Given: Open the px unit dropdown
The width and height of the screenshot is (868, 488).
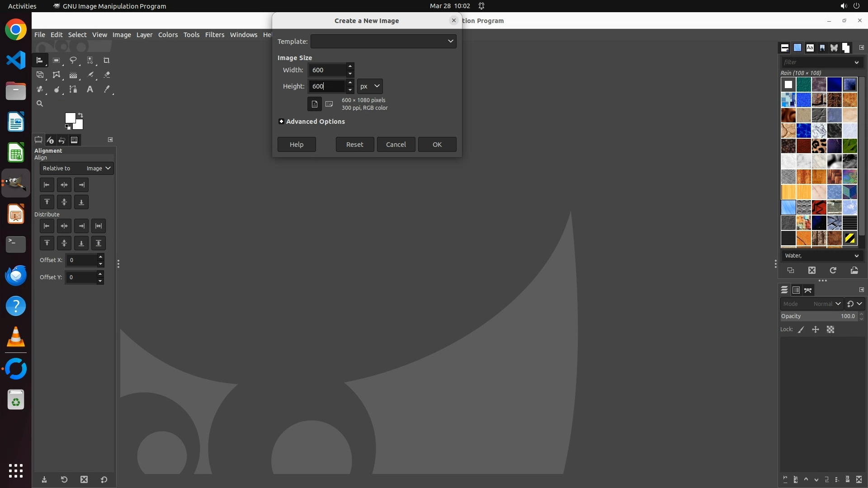Looking at the screenshot, I should [x=369, y=86].
